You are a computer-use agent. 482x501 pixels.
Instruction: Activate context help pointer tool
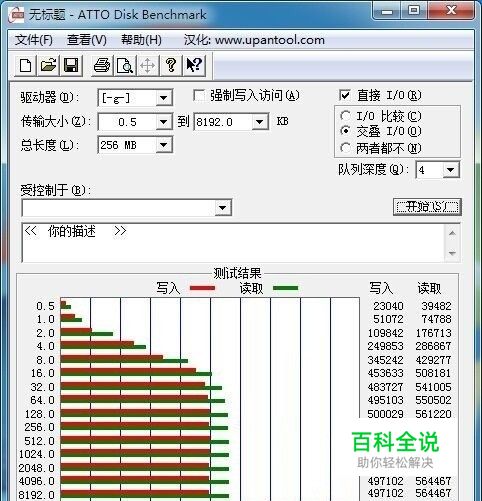(194, 65)
